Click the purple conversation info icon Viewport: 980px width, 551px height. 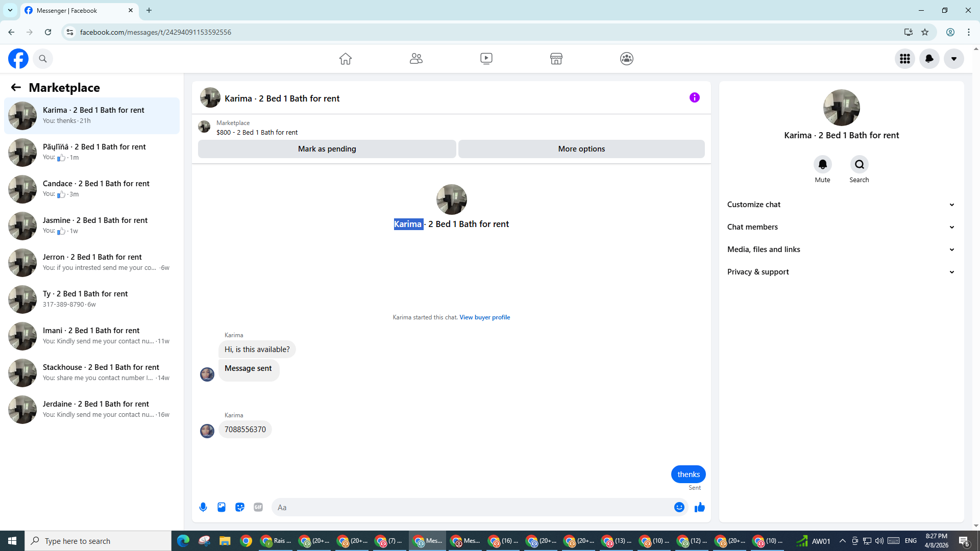(694, 97)
